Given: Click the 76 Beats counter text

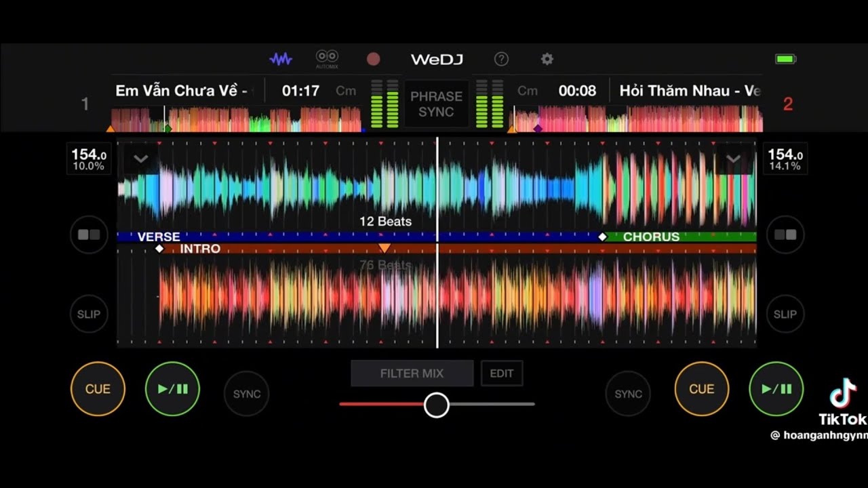Looking at the screenshot, I should 385,265.
